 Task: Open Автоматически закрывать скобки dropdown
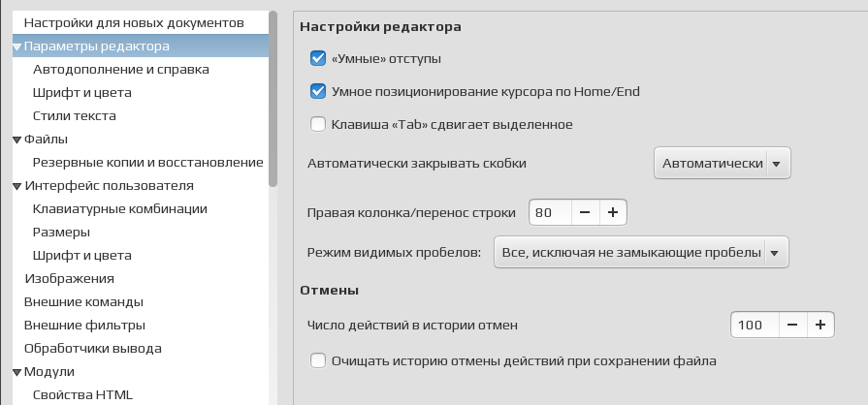tap(722, 163)
